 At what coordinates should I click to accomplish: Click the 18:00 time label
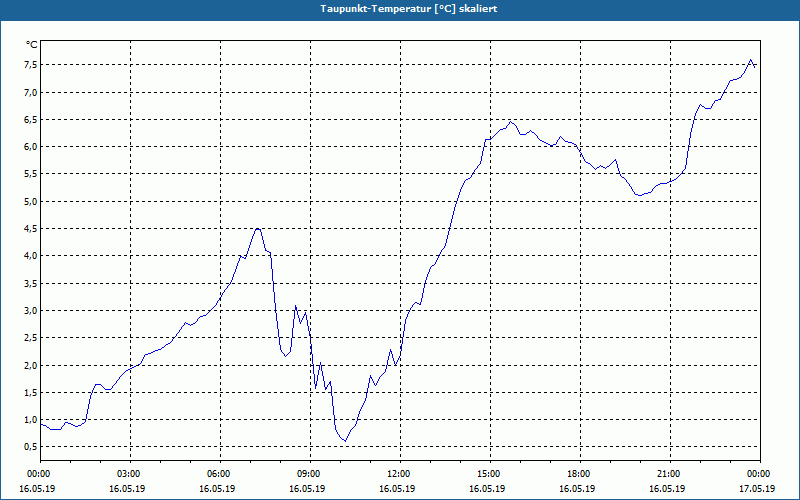coord(581,474)
